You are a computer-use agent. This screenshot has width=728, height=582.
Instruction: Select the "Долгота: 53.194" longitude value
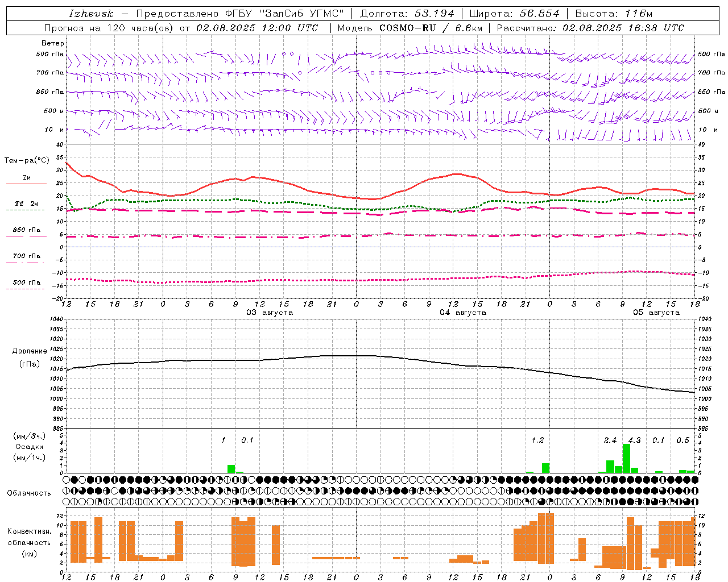pyautogui.click(x=407, y=14)
